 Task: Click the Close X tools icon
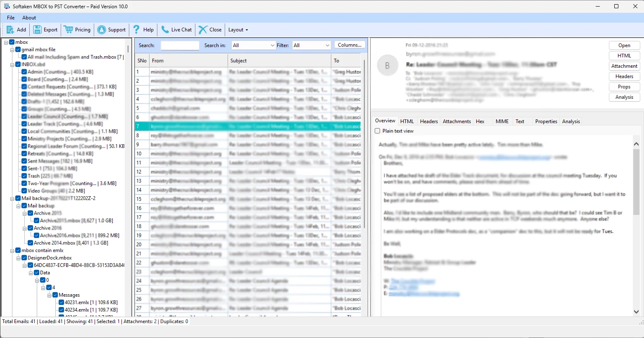click(x=202, y=30)
